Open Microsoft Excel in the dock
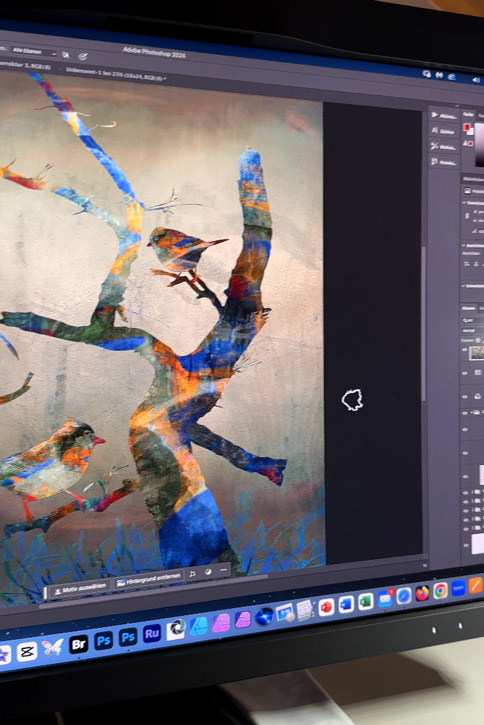Image resolution: width=484 pixels, height=725 pixels. tap(366, 602)
